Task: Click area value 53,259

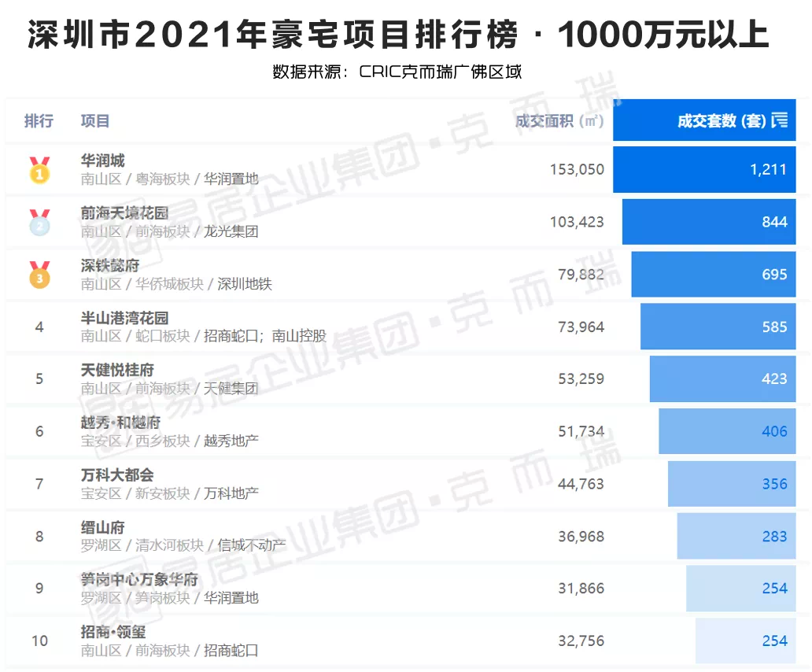Action: 581,379
